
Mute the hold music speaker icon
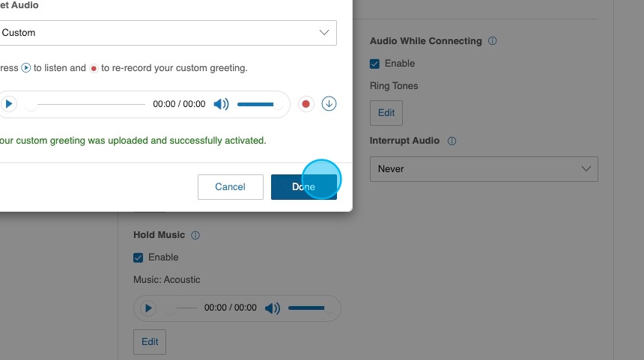273,308
